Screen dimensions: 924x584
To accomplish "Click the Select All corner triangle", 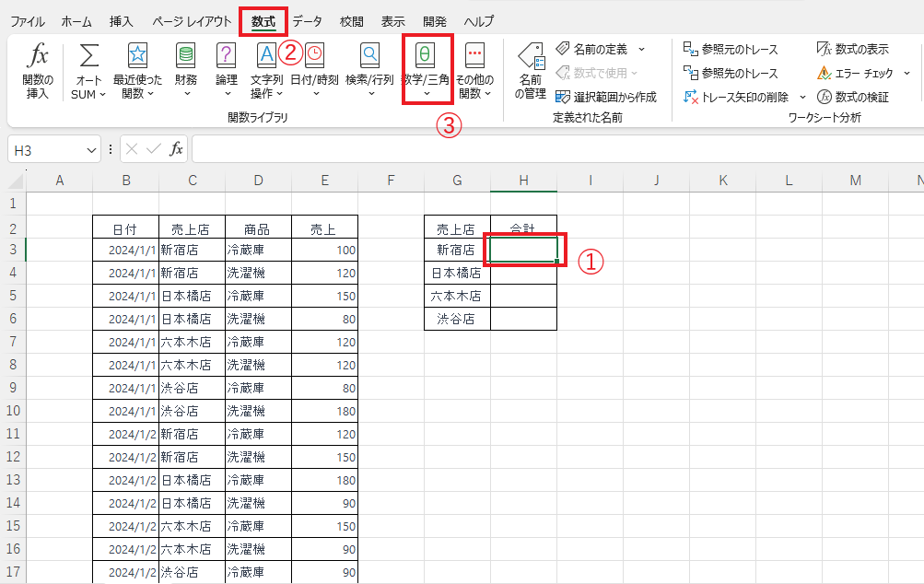I will click(16, 181).
